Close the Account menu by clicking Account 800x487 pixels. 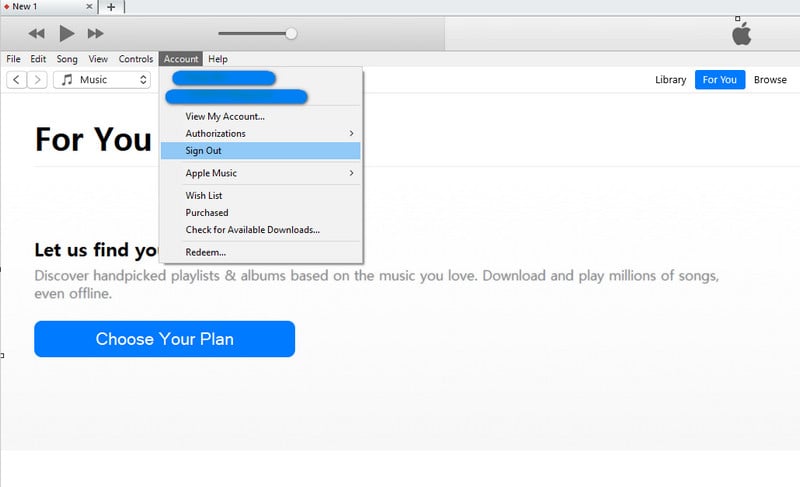click(x=181, y=59)
